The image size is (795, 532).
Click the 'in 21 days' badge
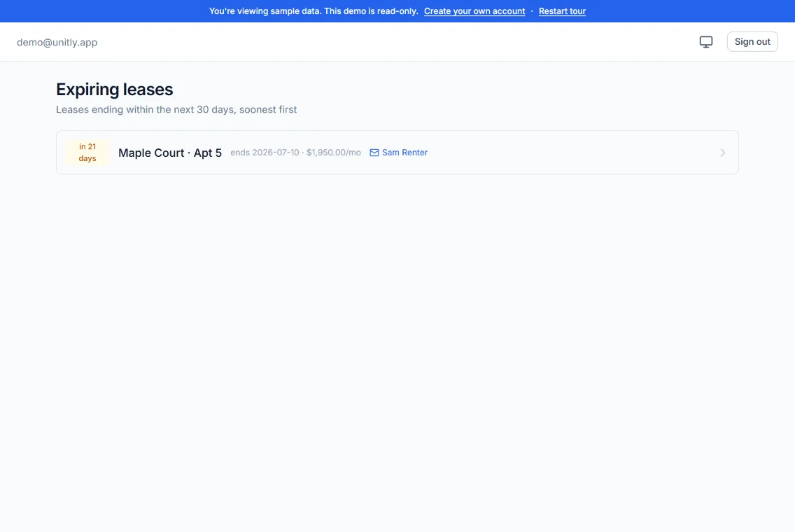coord(87,152)
